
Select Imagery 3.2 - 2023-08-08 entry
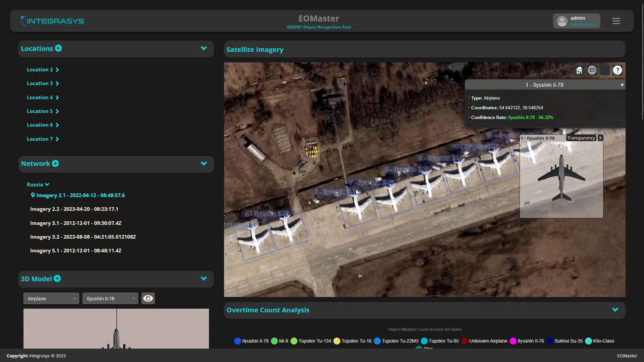pos(83,237)
